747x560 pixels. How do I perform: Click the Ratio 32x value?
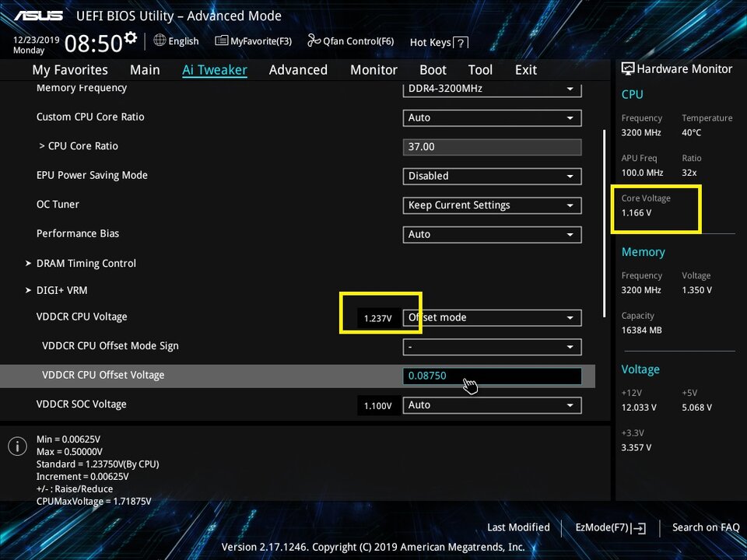coord(689,173)
